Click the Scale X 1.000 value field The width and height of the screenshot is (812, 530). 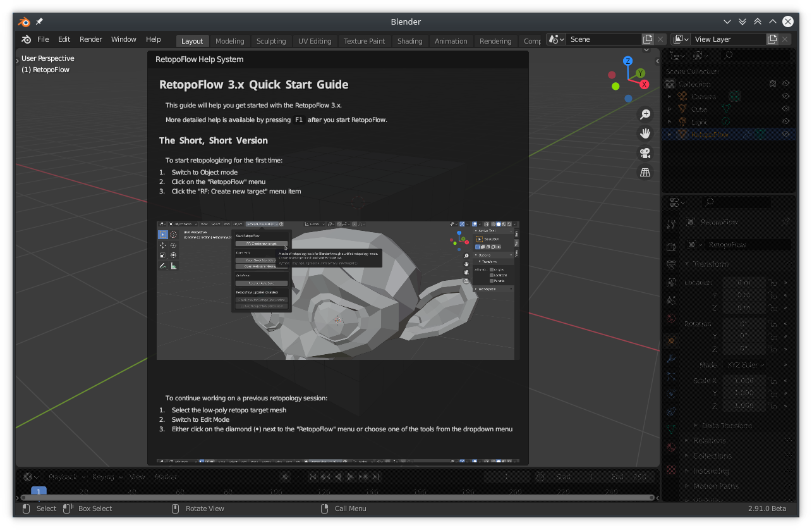[744, 381]
